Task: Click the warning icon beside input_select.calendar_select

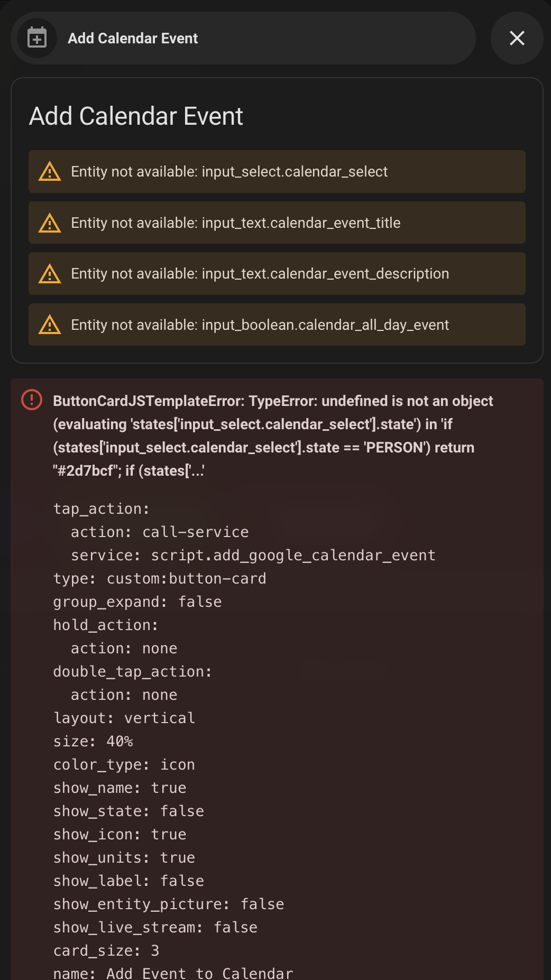Action: pos(50,171)
